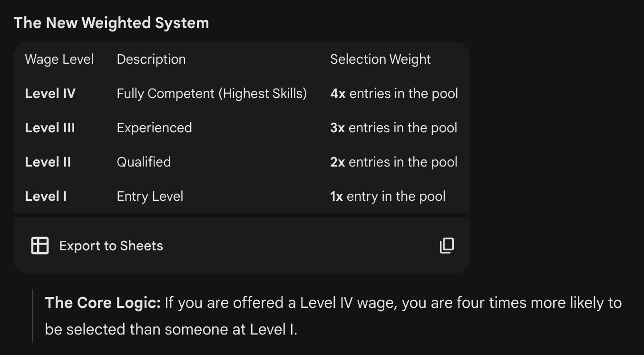
Task: Click the Export to Sheets label
Action: click(111, 246)
